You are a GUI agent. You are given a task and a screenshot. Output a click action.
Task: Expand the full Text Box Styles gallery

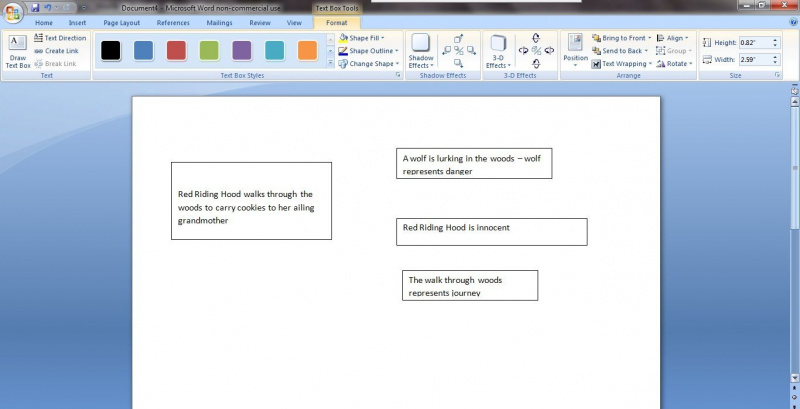(330, 63)
